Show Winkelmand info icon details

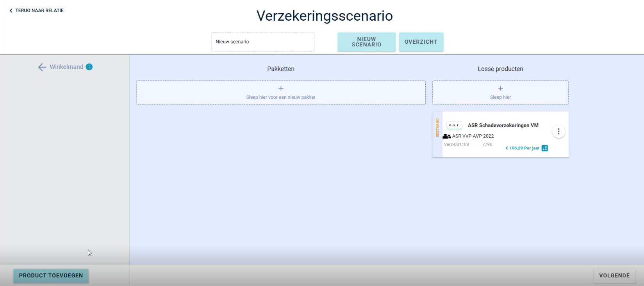89,67
